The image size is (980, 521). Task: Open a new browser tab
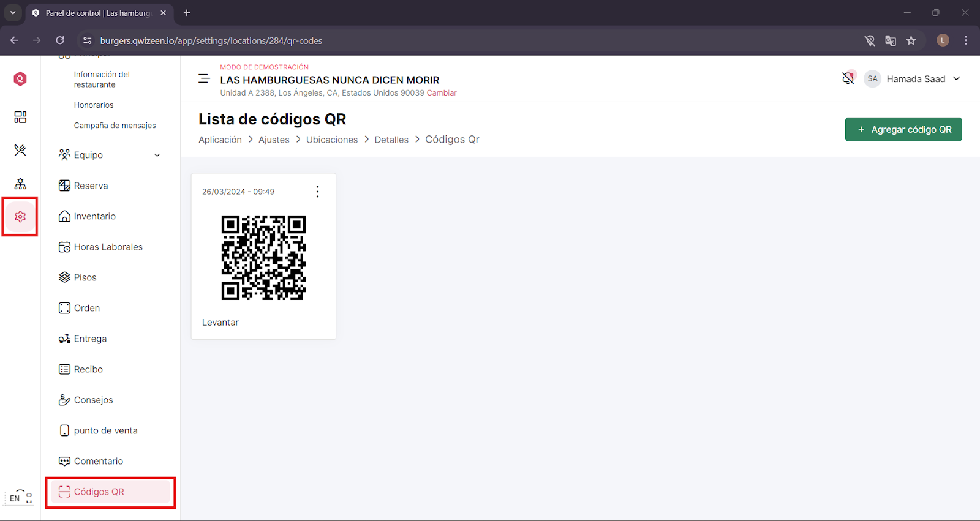[x=187, y=13]
